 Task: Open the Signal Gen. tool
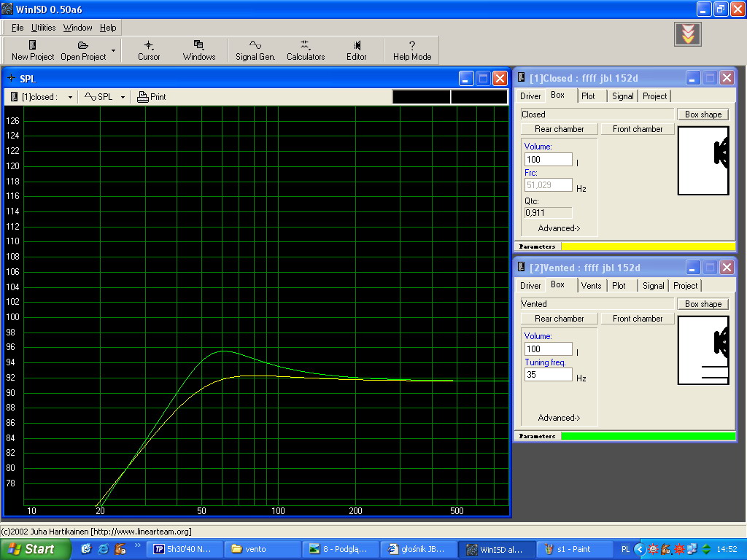click(x=255, y=45)
